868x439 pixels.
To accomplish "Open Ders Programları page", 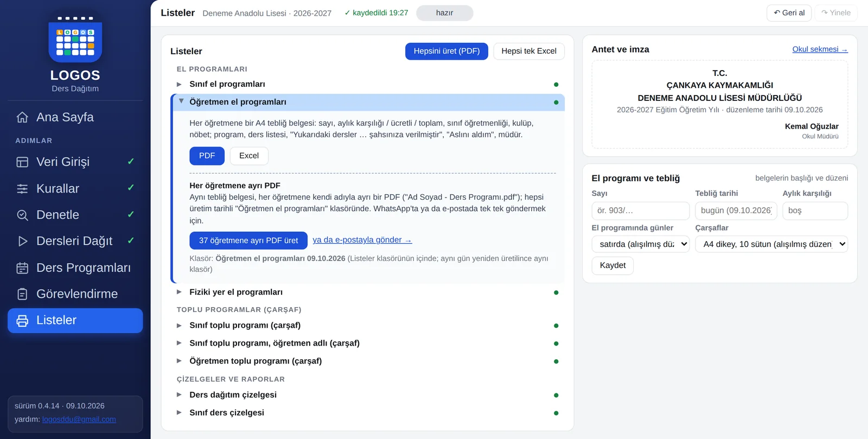I will (75, 268).
